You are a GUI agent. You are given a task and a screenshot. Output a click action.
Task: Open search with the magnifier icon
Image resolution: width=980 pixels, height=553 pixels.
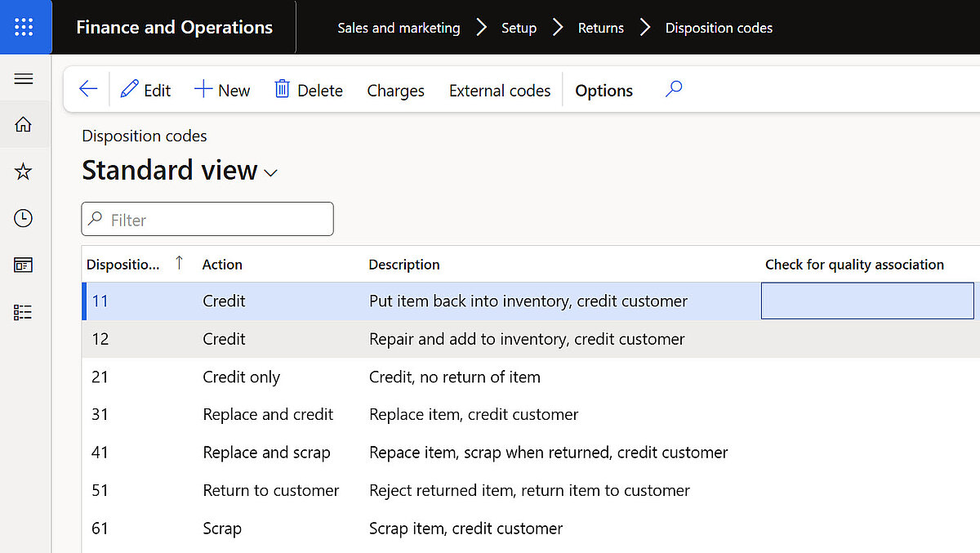(x=673, y=88)
